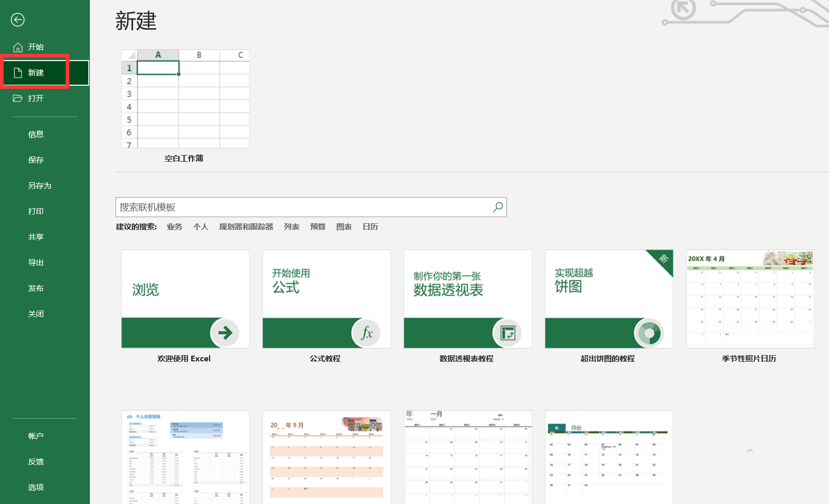Click the home icon beside 开始
The height and width of the screenshot is (504, 829).
18,47
